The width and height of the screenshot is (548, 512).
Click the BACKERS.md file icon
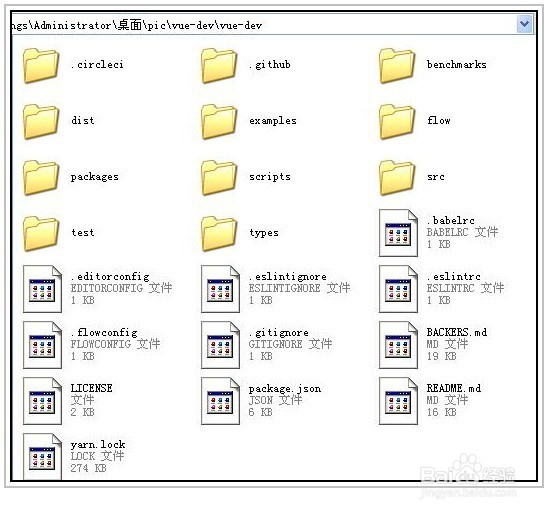coord(398,345)
